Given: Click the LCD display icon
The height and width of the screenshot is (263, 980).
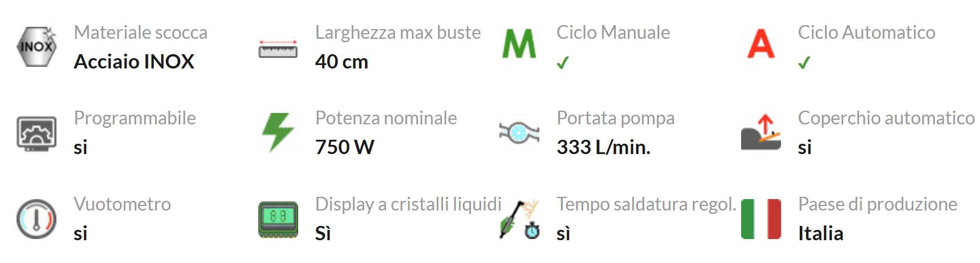Looking at the screenshot, I should (x=278, y=219).
